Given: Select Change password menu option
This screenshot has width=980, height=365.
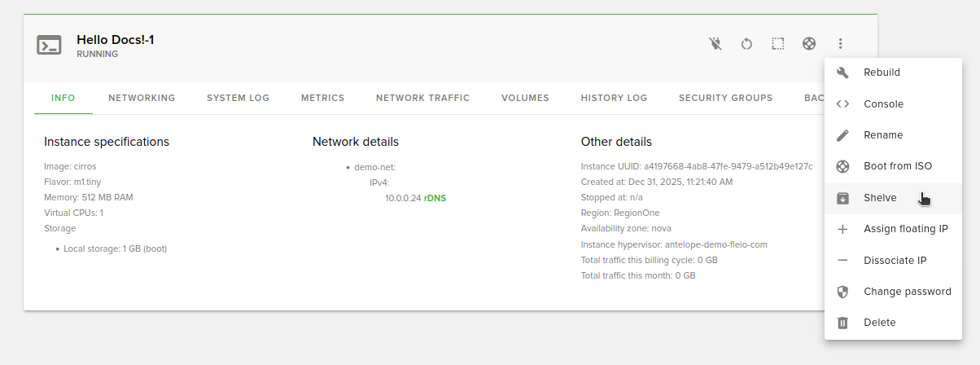Looking at the screenshot, I should tap(907, 292).
